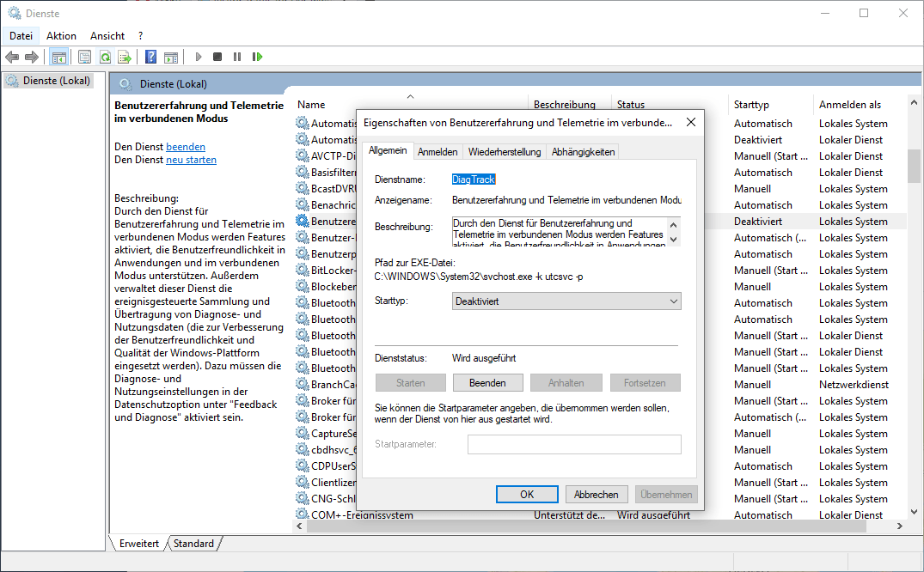
Task: Click the 'neu starten' service link
Action: pos(191,160)
